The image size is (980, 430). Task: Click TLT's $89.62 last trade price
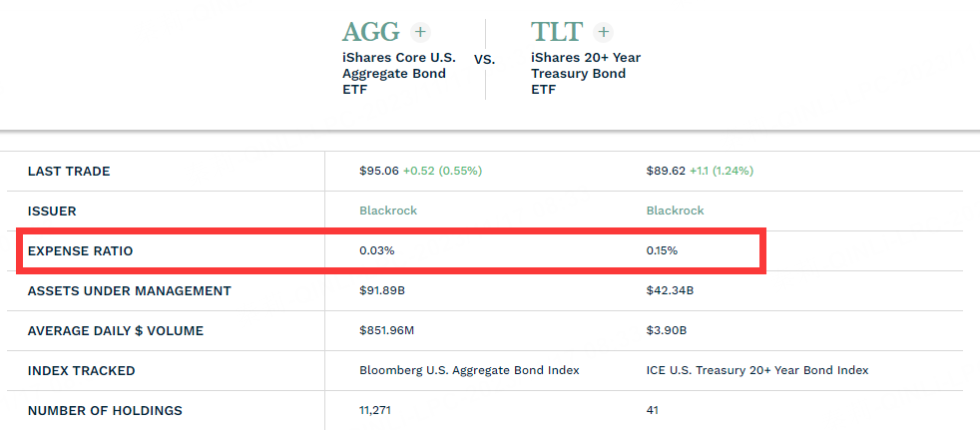coord(666,171)
